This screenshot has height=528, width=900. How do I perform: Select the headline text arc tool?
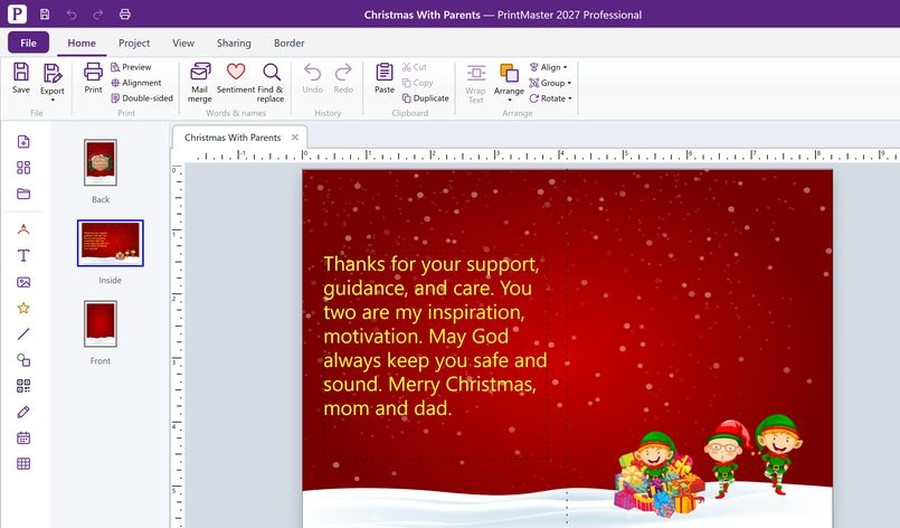(24, 230)
